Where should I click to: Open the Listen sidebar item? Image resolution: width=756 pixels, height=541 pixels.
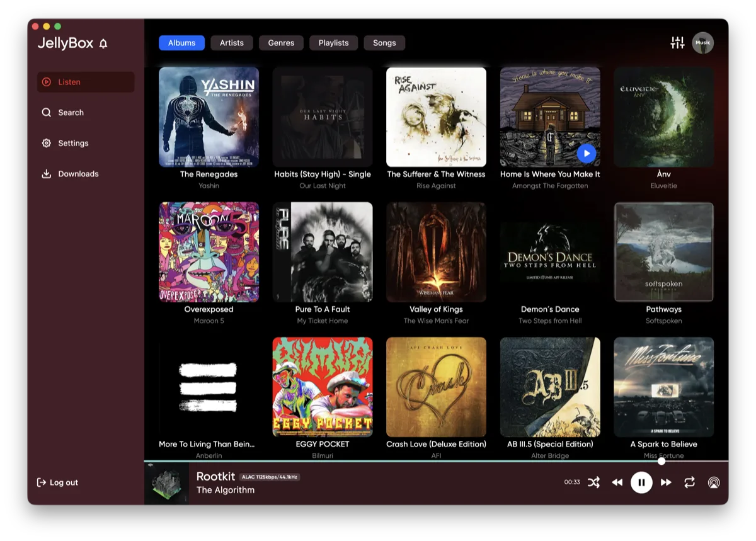coord(86,82)
